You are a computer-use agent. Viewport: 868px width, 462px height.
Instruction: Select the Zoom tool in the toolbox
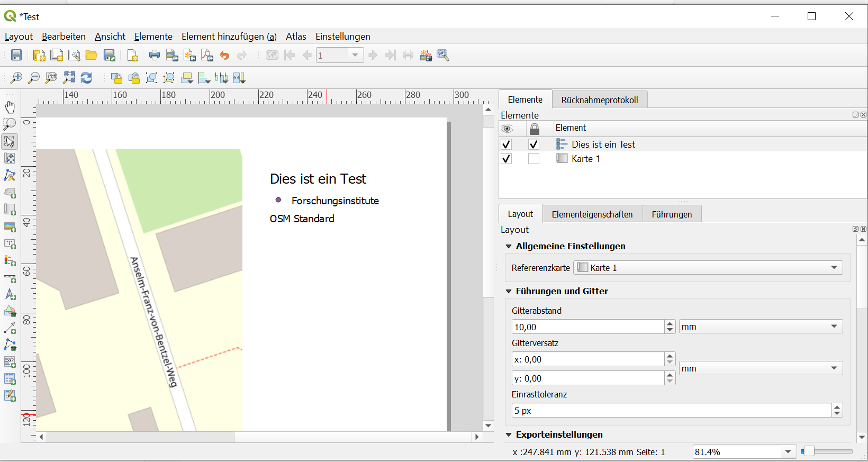pos(10,124)
